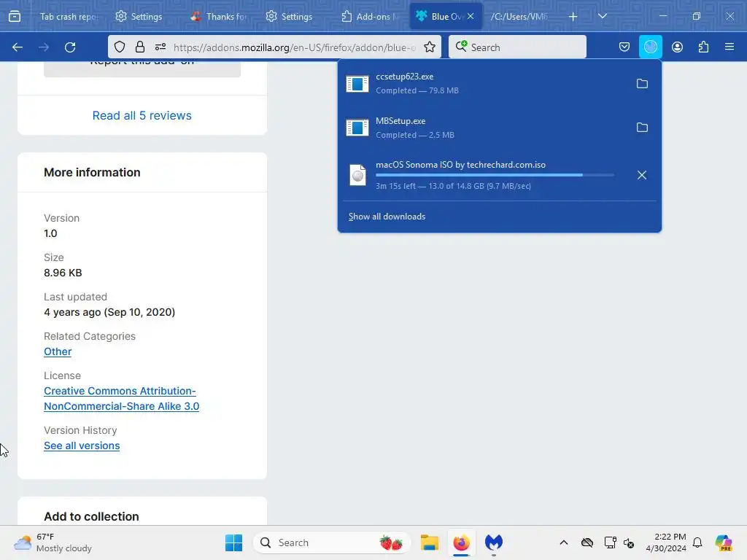Open the weather widget Mostly cloudy
The width and height of the screenshot is (747, 560).
[x=53, y=542]
